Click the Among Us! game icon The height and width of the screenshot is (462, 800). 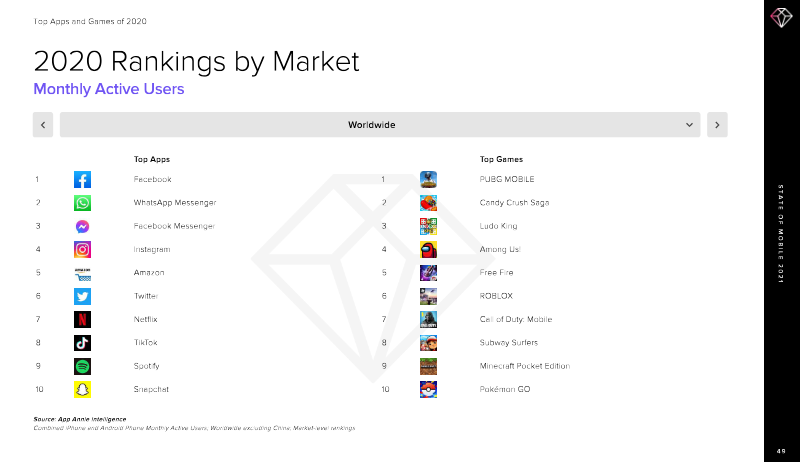(x=428, y=250)
